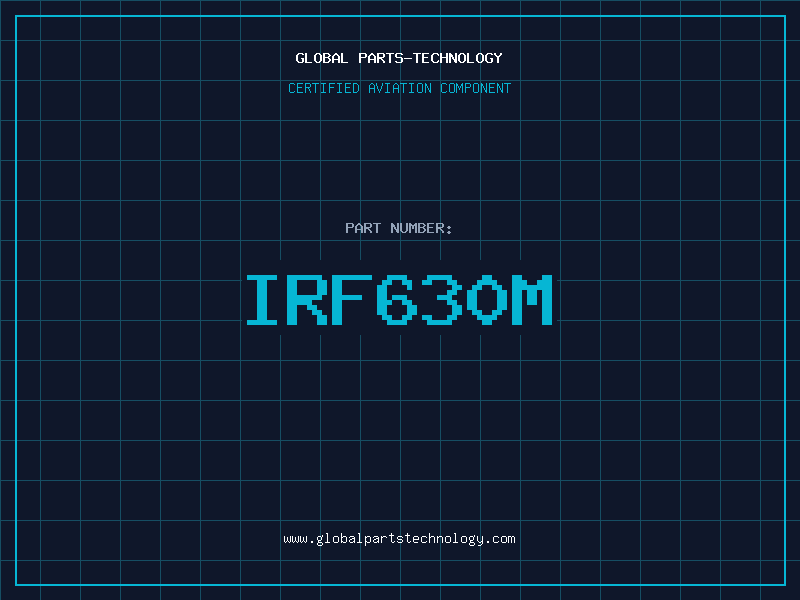This screenshot has width=800, height=600.
Task: Select the IRF630M part number text
Action: pyautogui.click(x=399, y=300)
